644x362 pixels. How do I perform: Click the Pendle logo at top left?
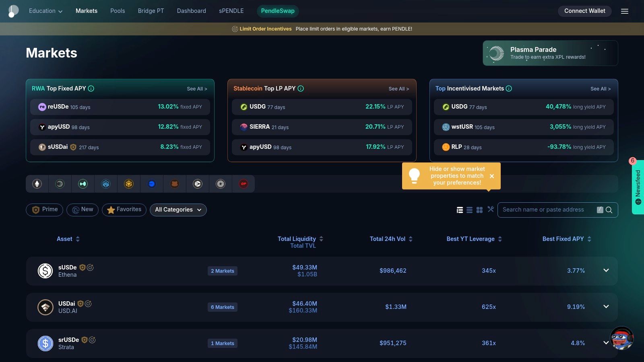13,11
